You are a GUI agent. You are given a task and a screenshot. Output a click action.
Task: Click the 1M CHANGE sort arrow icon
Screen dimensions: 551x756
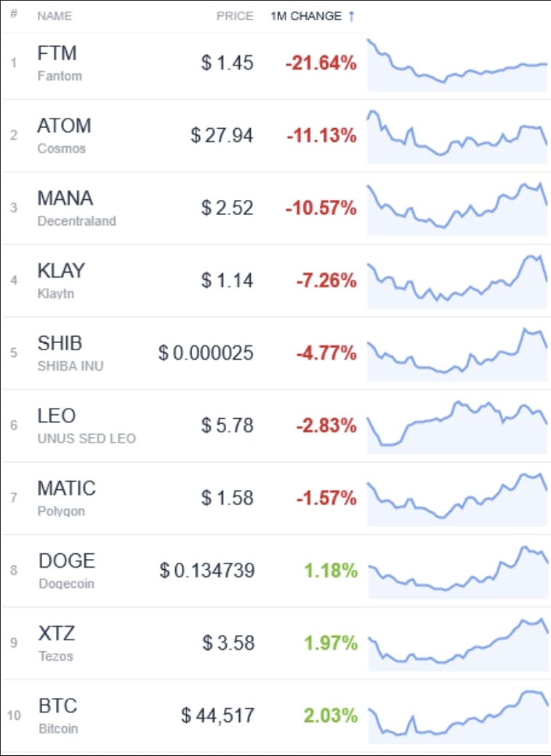coord(351,16)
